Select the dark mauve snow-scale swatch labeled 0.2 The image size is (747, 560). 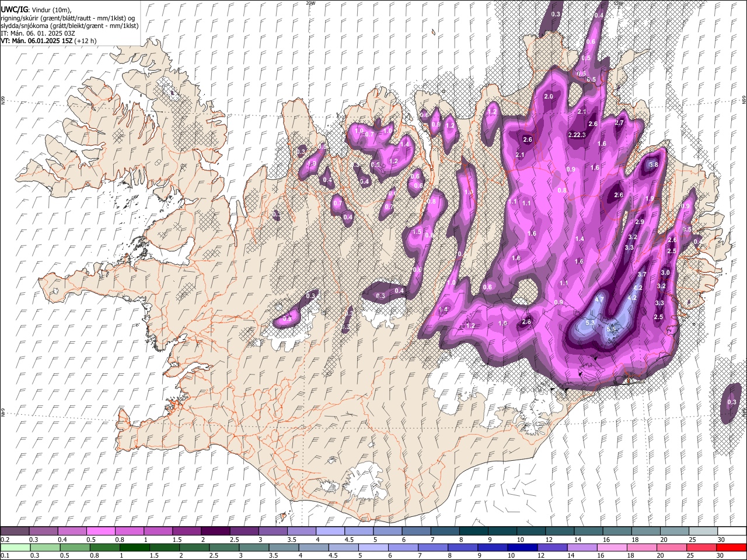[15, 531]
